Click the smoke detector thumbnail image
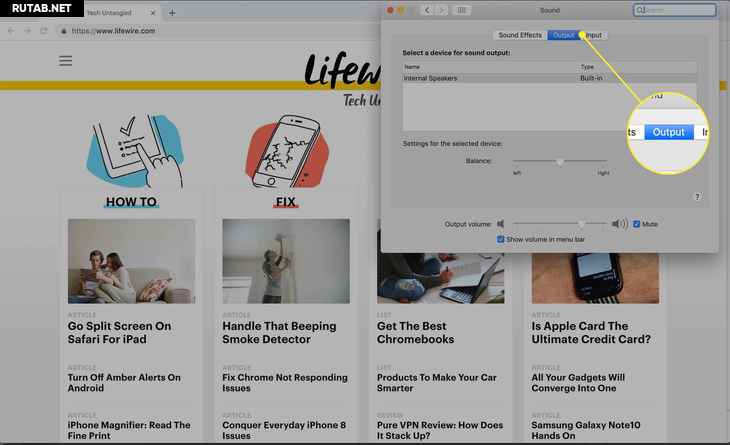This screenshot has width=730, height=445. coord(286,261)
